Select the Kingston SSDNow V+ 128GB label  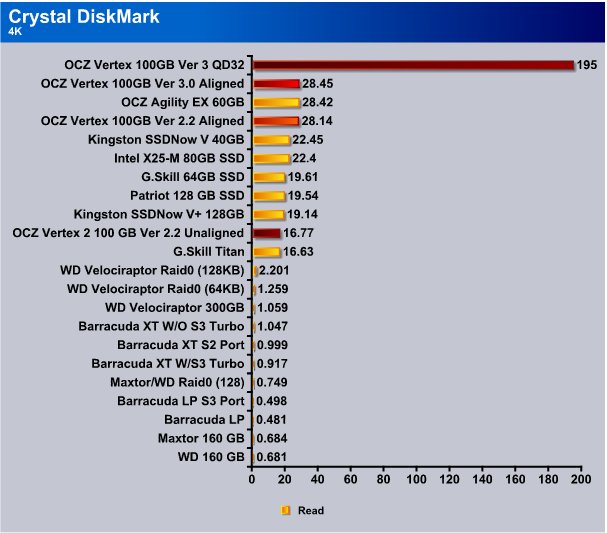pos(159,214)
